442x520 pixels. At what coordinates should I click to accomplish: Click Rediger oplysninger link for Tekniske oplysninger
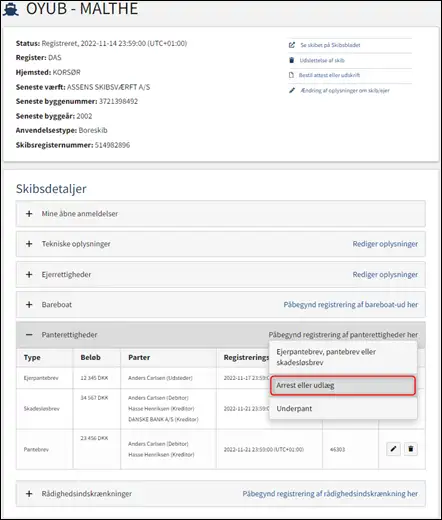click(385, 244)
